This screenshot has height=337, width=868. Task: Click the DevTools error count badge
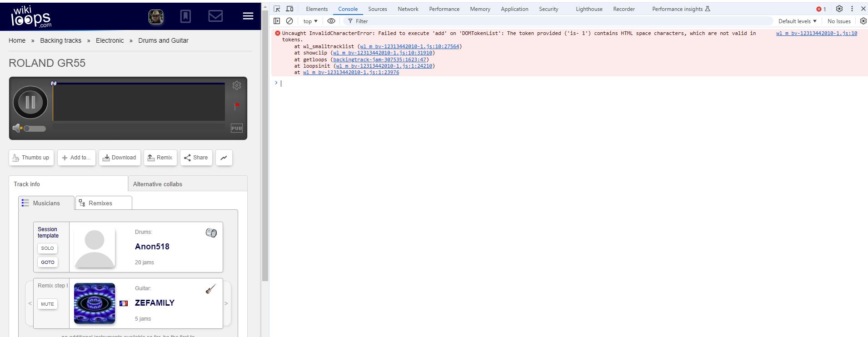click(821, 9)
